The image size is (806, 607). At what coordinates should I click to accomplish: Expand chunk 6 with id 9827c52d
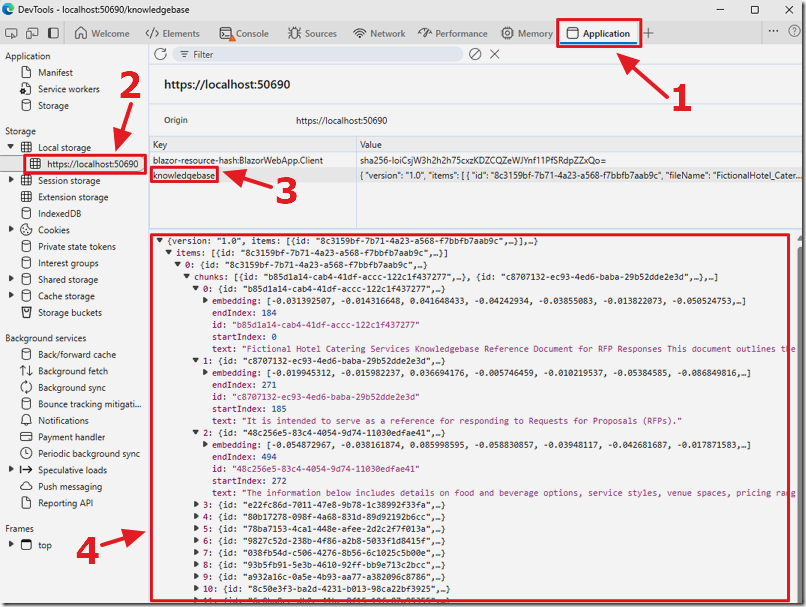click(196, 540)
